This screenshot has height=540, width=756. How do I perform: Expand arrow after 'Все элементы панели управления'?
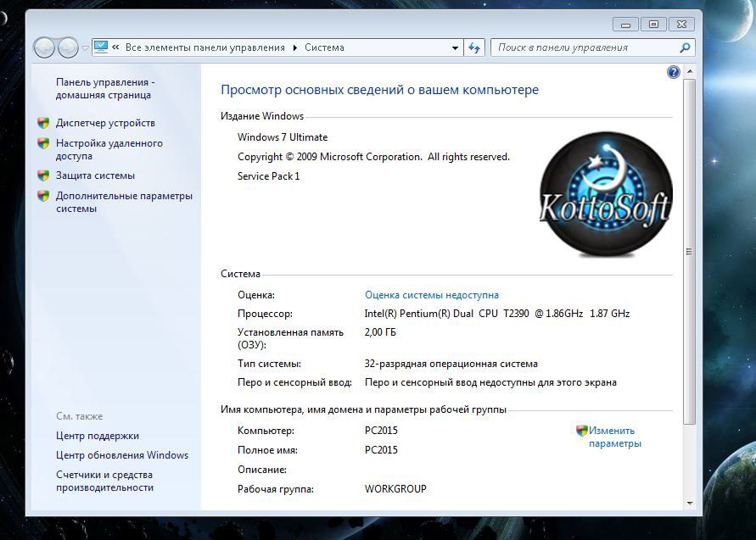click(295, 47)
